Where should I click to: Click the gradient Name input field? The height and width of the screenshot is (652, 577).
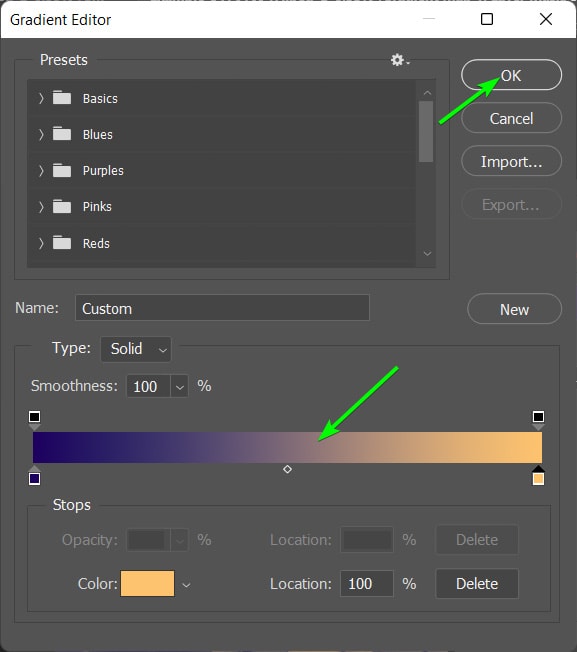(x=222, y=308)
